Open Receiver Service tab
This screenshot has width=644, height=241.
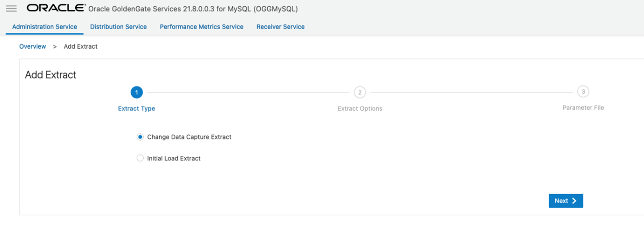click(x=281, y=27)
